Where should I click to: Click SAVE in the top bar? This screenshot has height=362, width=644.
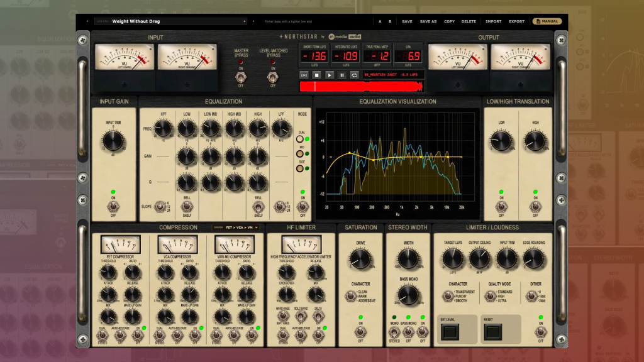[x=407, y=21]
